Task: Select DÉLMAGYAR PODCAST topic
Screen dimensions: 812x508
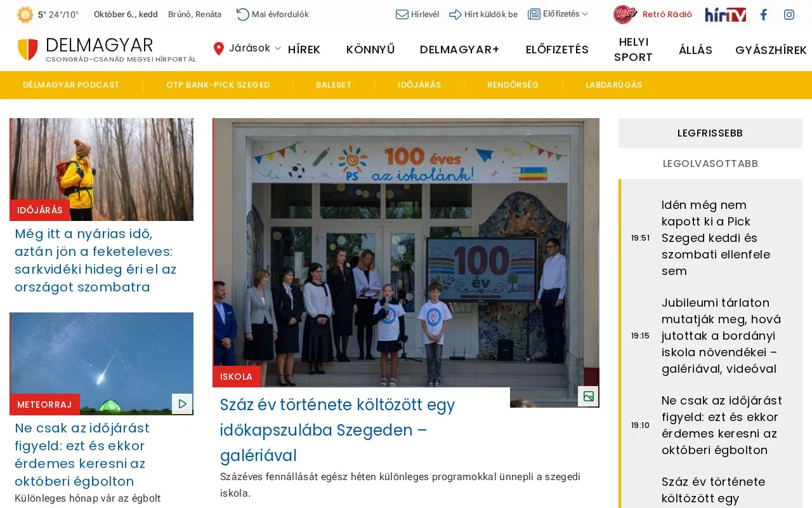Action: [x=71, y=85]
